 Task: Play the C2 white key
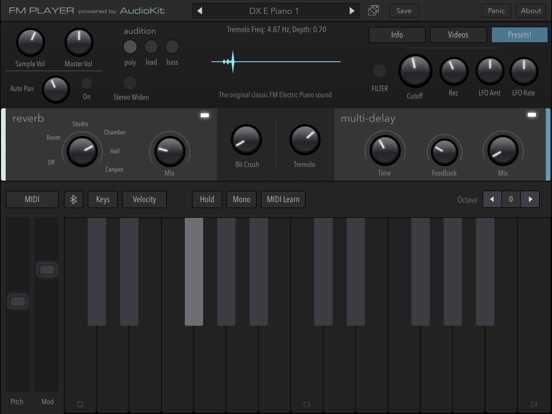tap(80, 370)
